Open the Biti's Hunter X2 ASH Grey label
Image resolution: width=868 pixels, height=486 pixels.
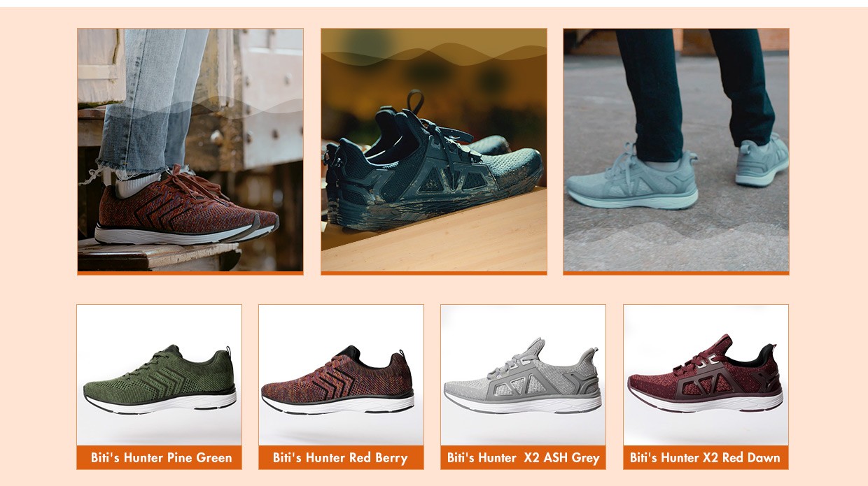pos(523,457)
